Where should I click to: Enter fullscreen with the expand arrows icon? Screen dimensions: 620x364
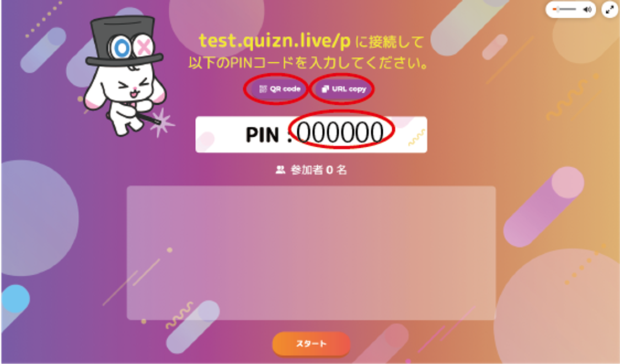(610, 9)
